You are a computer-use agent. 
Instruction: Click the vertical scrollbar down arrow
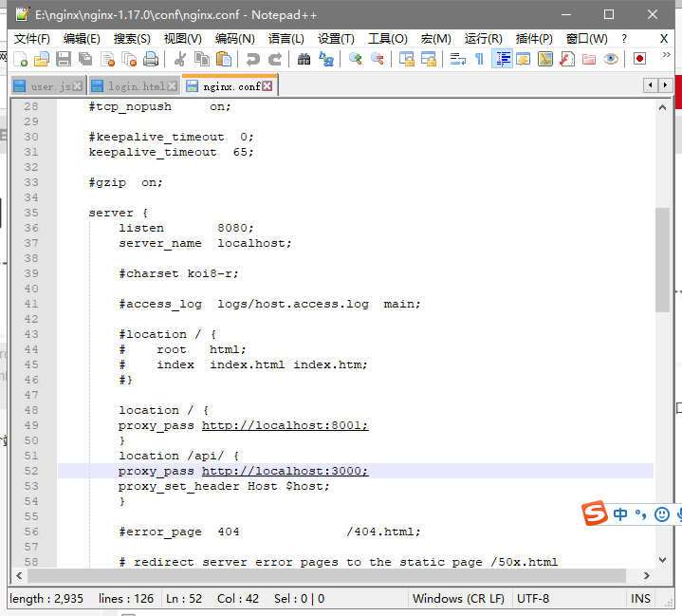[662, 559]
